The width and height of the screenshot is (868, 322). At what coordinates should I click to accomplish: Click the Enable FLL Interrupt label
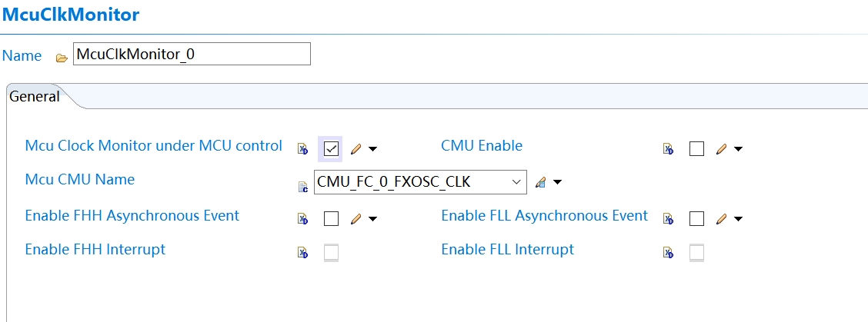click(x=507, y=250)
